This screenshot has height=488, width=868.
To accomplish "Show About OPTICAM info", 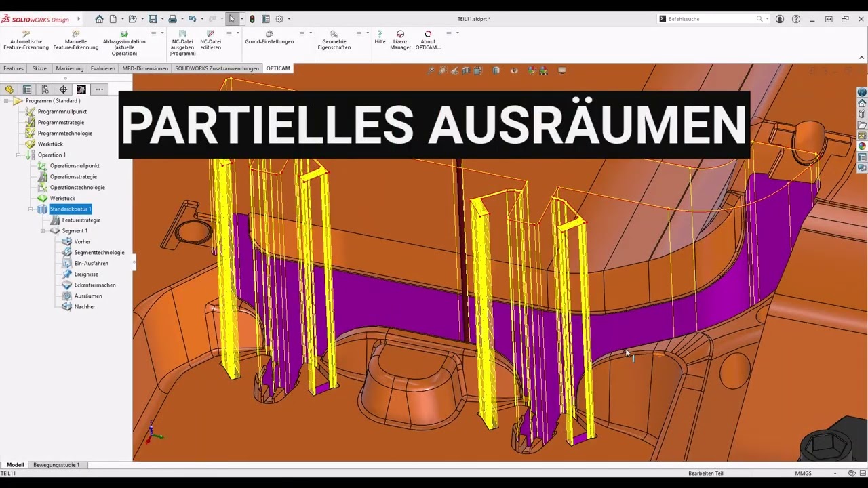I will (x=428, y=40).
